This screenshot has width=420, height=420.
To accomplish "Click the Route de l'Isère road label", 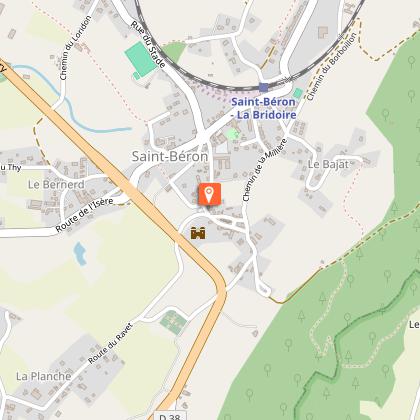I will pyautogui.click(x=85, y=215).
